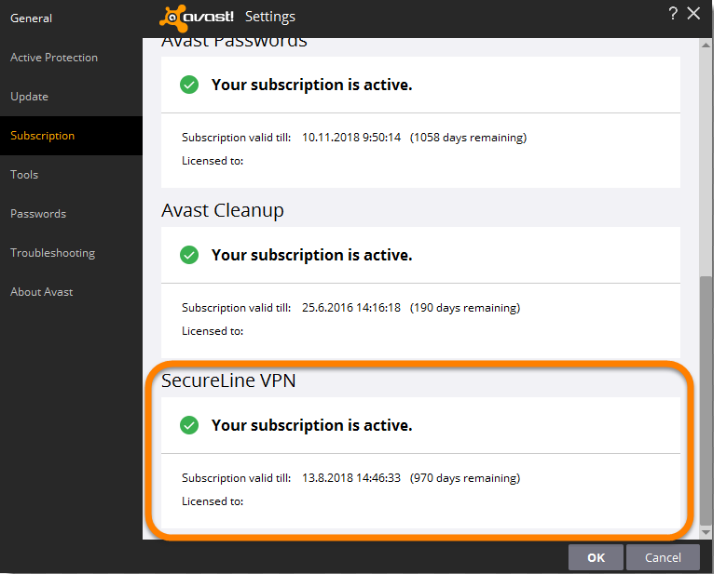This screenshot has height=574, width=714.
Task: Open Active Protection settings
Action: [54, 58]
